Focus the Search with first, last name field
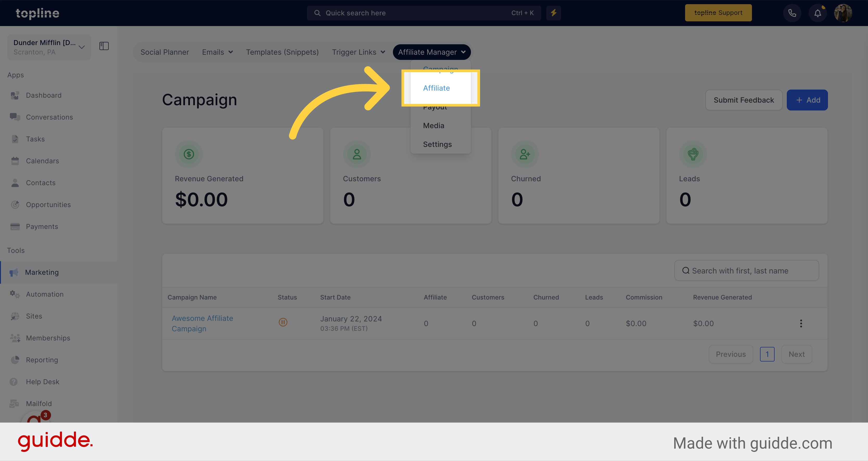 tap(746, 270)
